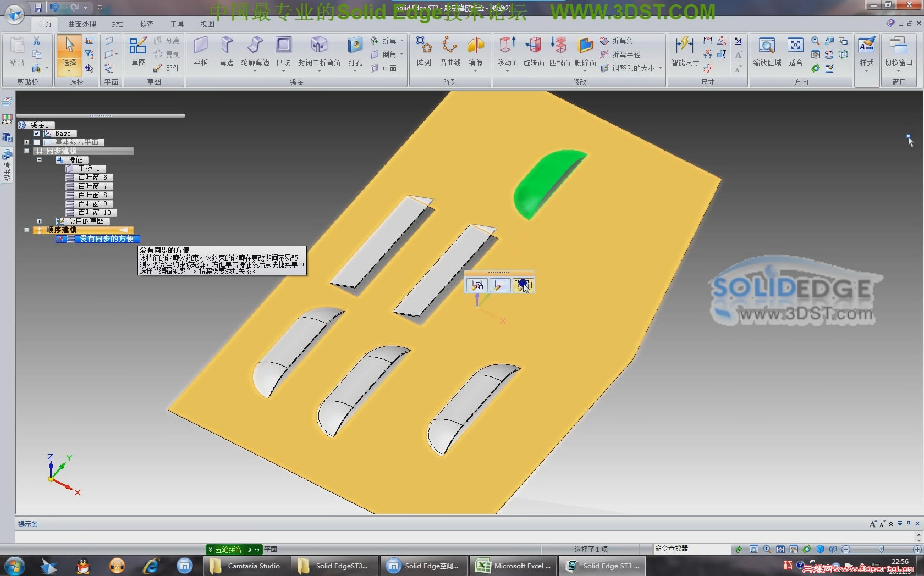Click the 命令查找器 command finder field
This screenshot has height=576, width=924.
pyautogui.click(x=691, y=549)
